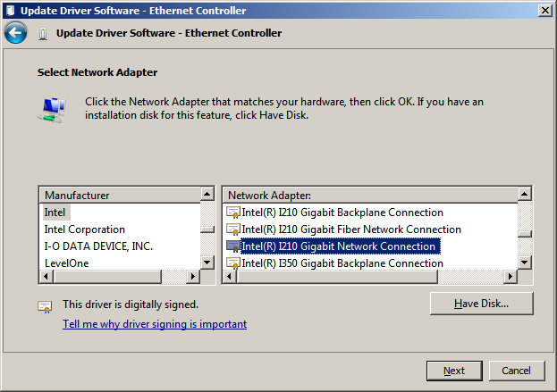Click the Manufacturer horizontal scroll thumb

click(107, 276)
